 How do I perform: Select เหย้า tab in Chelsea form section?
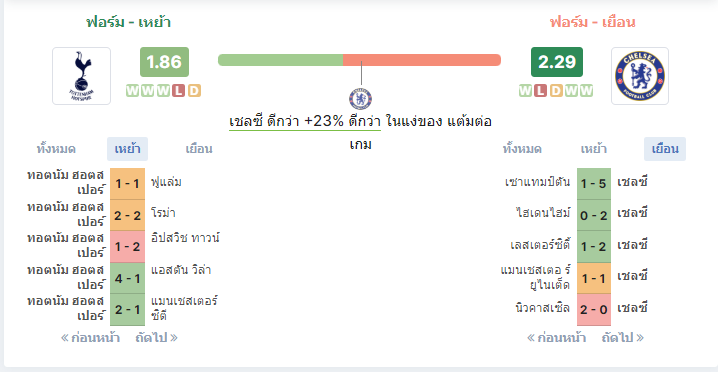coord(593,149)
